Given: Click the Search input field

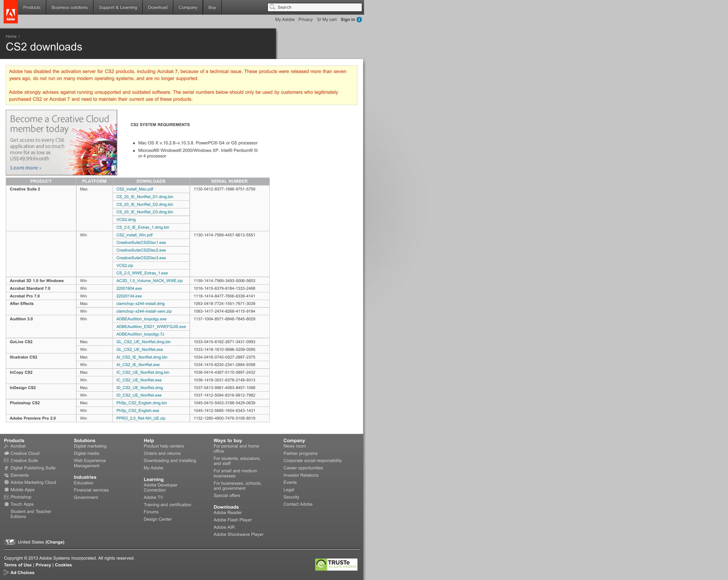Looking at the screenshot, I should (315, 7).
